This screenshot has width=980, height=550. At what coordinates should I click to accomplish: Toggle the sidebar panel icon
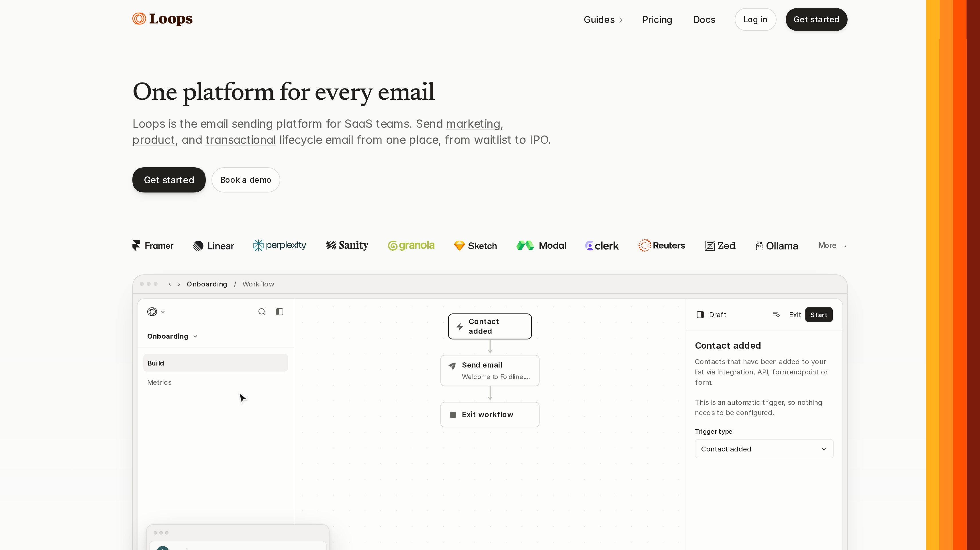[x=280, y=312]
